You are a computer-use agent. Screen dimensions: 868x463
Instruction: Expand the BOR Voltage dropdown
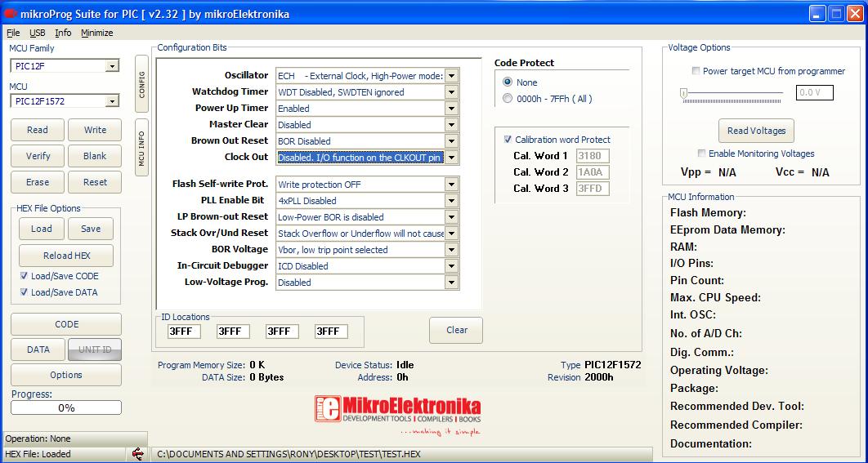point(451,250)
